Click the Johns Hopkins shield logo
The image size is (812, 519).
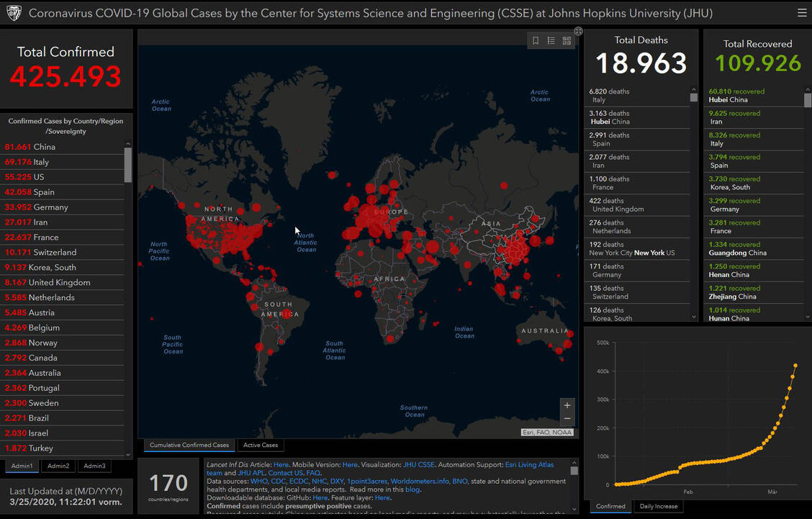coord(14,13)
